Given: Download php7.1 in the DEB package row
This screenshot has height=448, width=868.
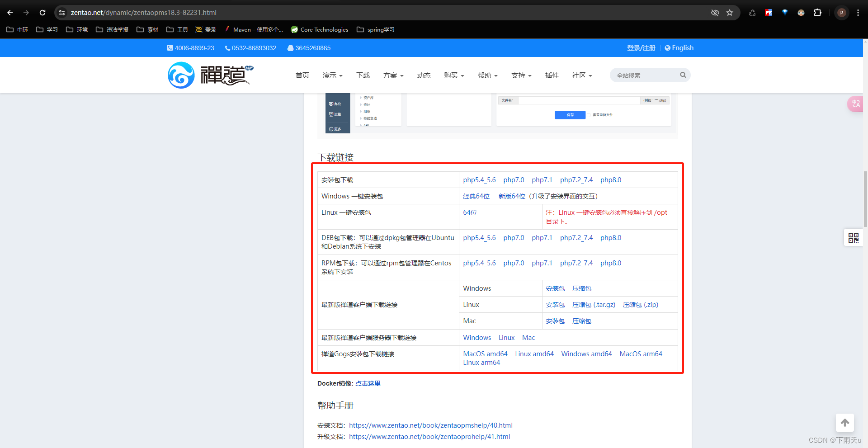Looking at the screenshot, I should pos(542,238).
